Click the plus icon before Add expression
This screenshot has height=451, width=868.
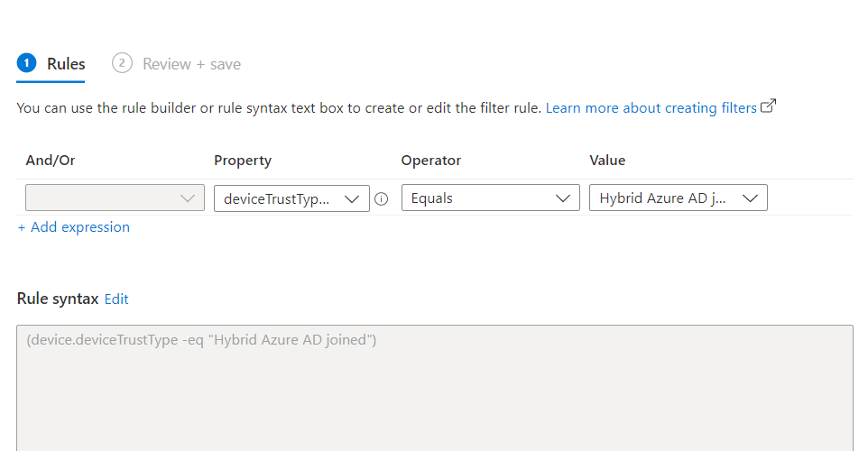pos(22,227)
